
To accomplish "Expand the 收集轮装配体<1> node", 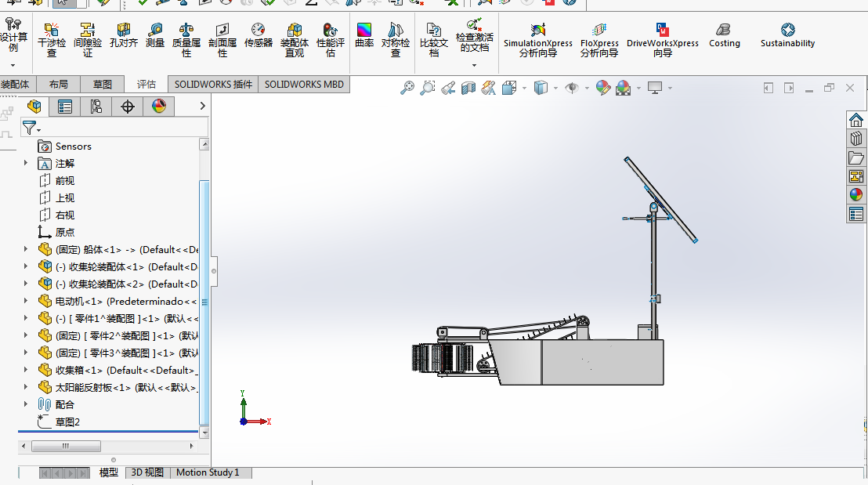I will pyautogui.click(x=26, y=266).
